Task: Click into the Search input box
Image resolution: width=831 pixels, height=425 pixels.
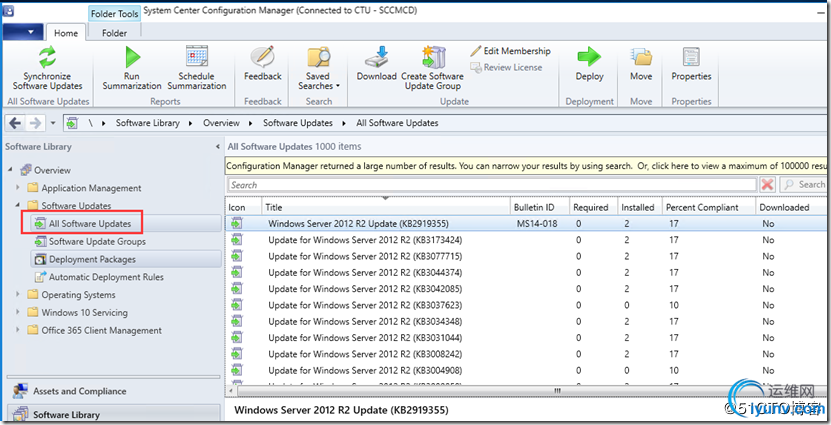Action: [x=492, y=185]
